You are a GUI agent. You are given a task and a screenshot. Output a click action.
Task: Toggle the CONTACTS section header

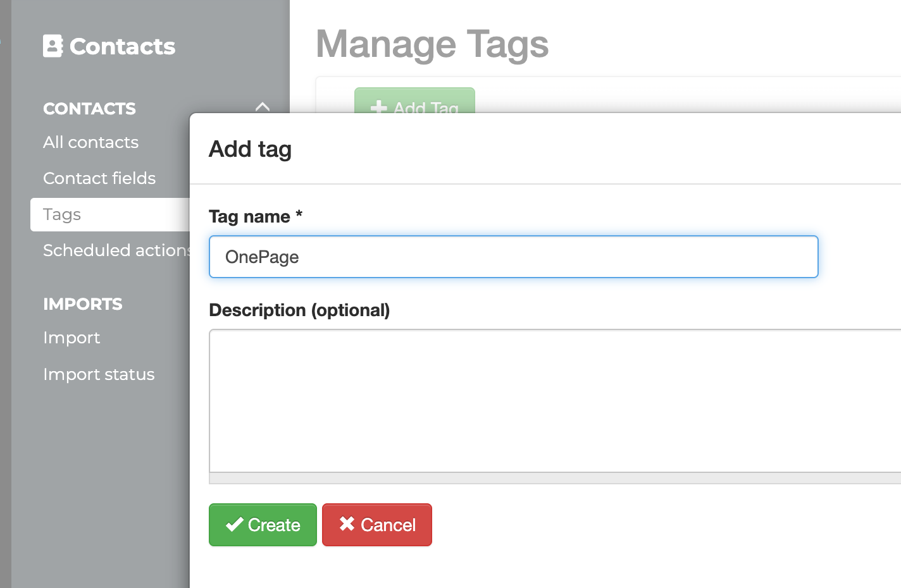pos(89,109)
